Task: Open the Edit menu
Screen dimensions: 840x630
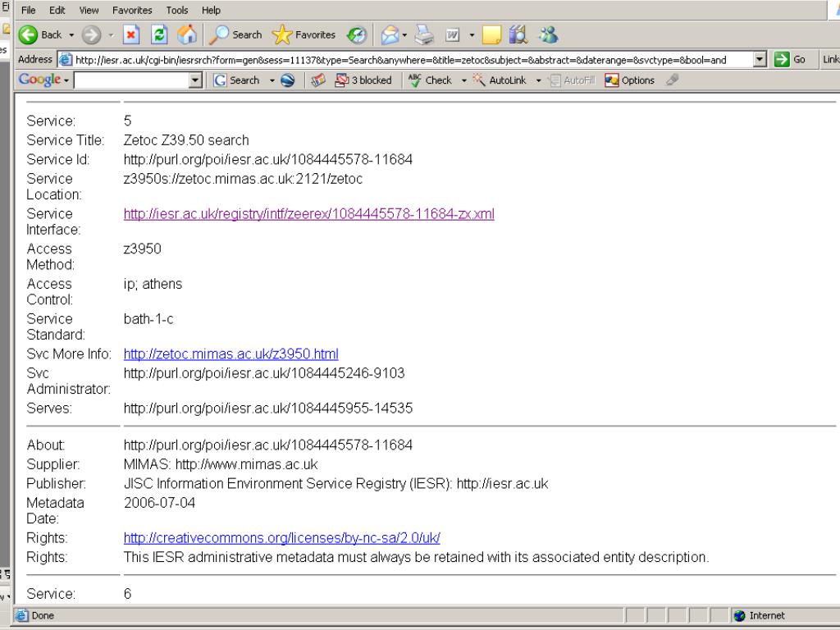Action: (57, 10)
